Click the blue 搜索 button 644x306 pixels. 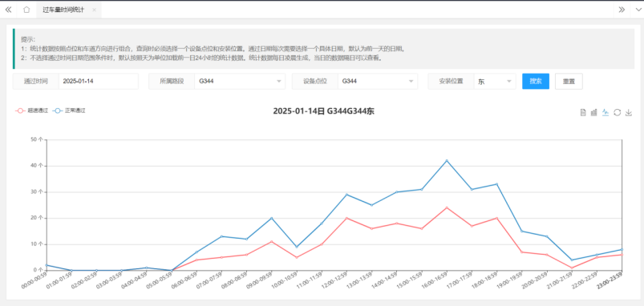536,81
